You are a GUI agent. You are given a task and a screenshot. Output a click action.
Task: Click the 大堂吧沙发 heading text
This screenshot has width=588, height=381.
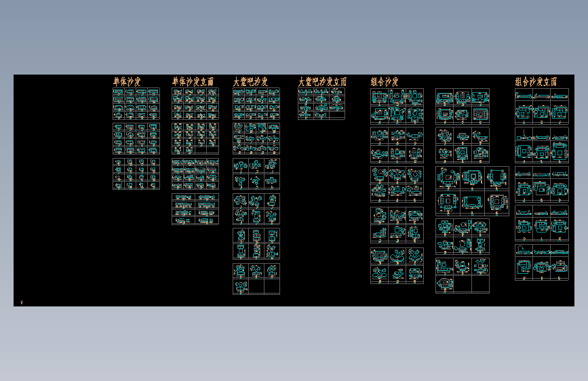pyautogui.click(x=250, y=81)
